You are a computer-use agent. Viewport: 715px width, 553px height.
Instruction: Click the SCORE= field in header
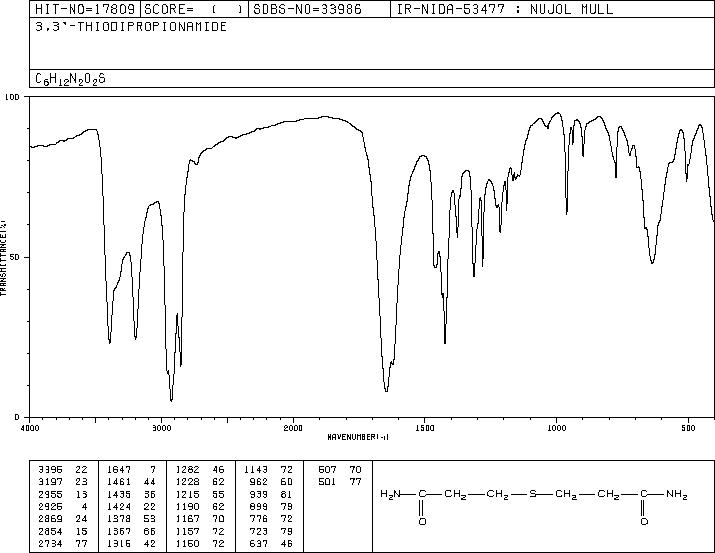194,9
